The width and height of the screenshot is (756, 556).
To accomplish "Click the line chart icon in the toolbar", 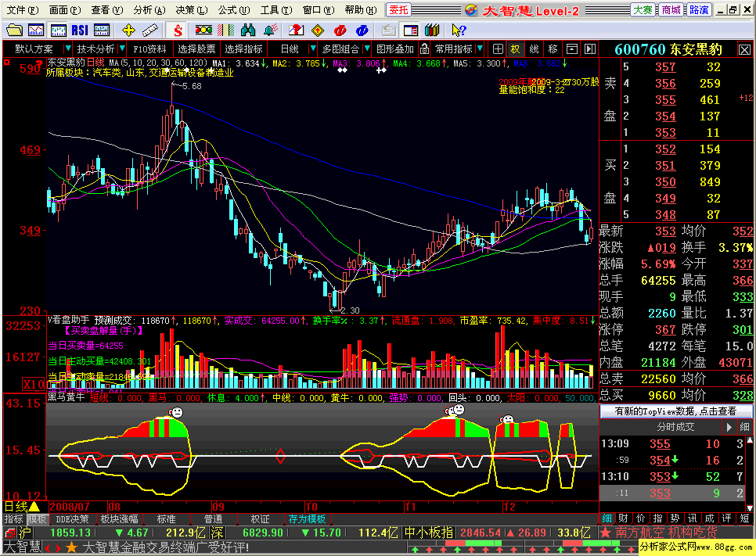I will [x=36, y=30].
